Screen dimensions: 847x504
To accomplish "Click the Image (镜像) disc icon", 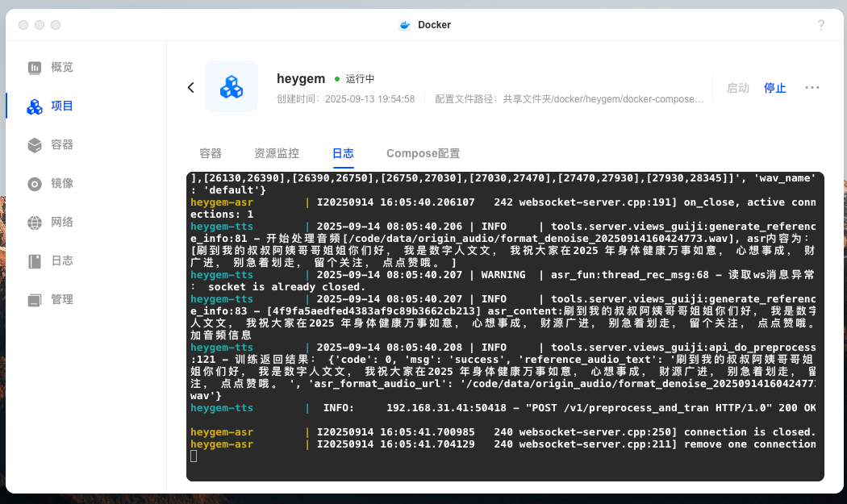I will pos(35,184).
